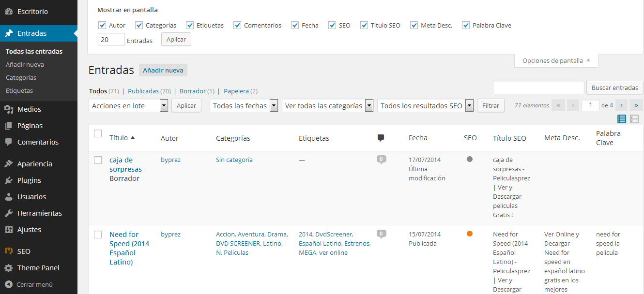Click the Plugins plug icon
644x294 pixels.
point(9,180)
